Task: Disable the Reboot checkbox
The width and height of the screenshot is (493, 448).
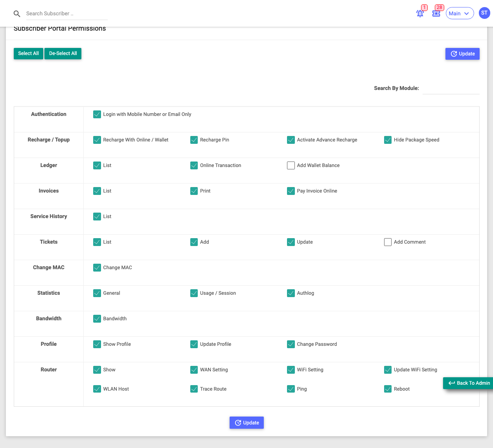Action: pyautogui.click(x=388, y=389)
